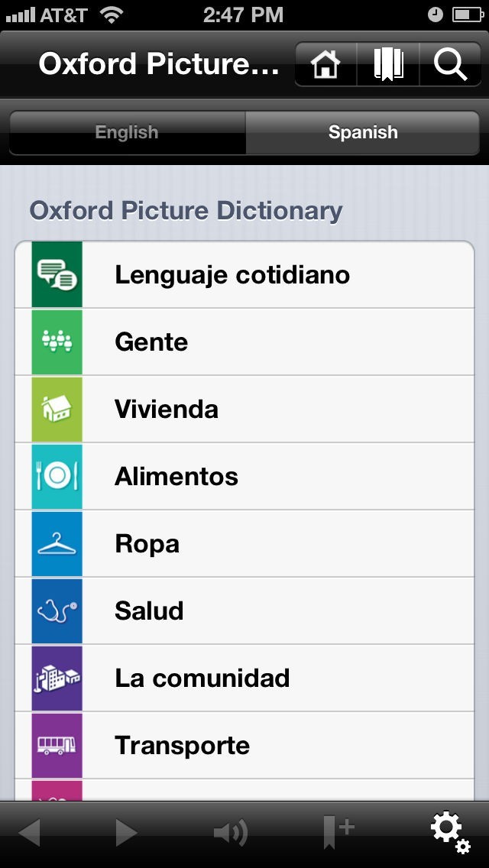Select the Spanish language tab
489x868 pixels.
coord(363,132)
